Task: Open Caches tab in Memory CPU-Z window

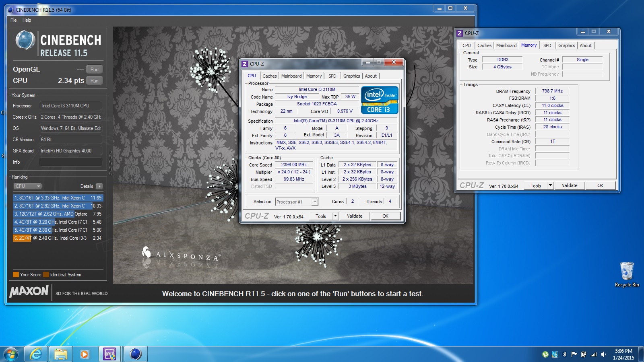Action: click(x=485, y=45)
